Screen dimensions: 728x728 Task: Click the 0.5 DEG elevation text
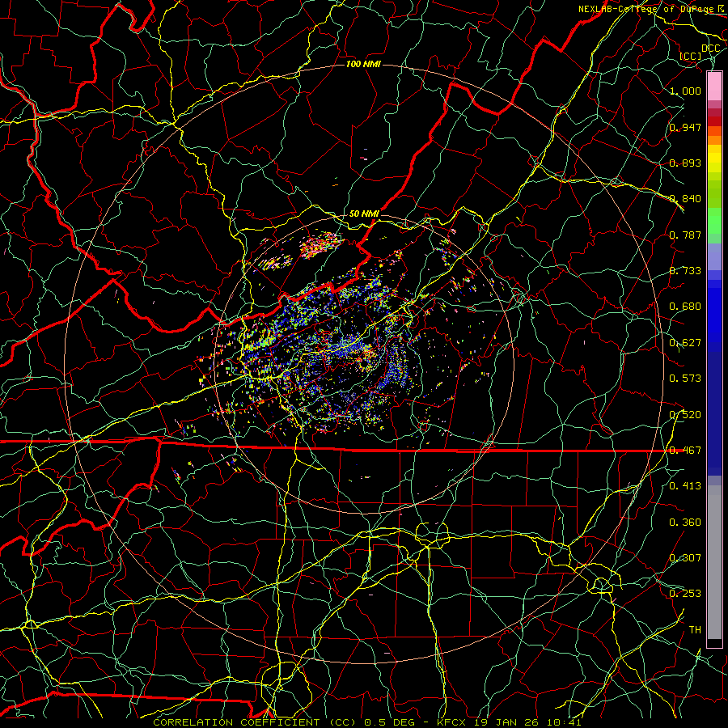pos(389,722)
